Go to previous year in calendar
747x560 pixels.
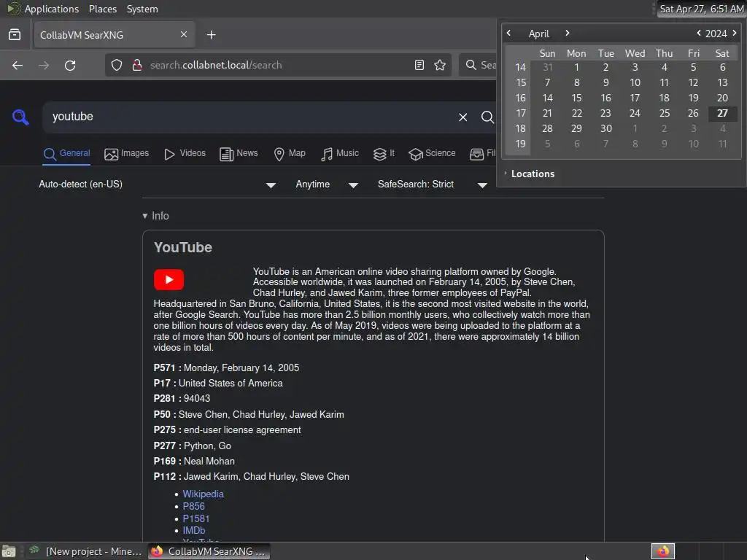tap(698, 34)
